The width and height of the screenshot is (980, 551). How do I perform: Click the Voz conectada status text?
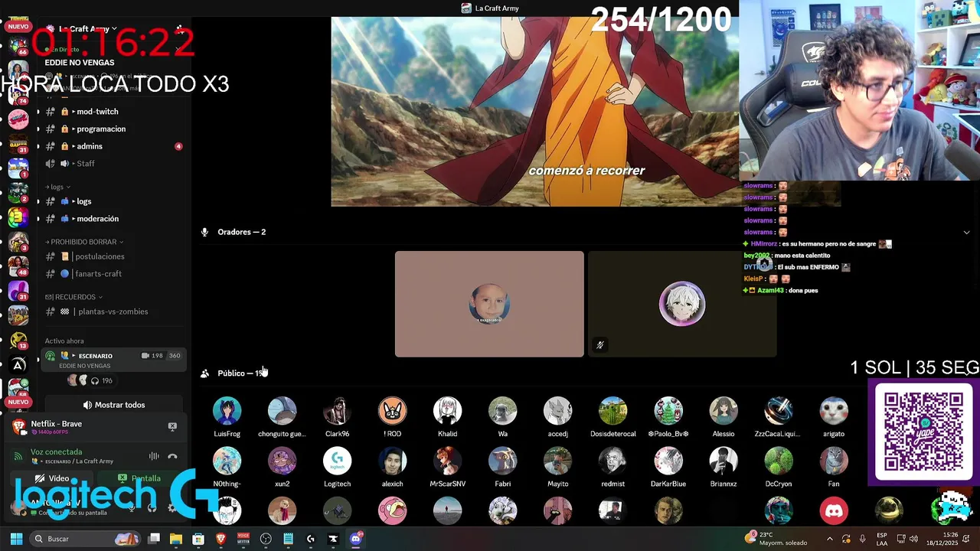[x=56, y=452]
